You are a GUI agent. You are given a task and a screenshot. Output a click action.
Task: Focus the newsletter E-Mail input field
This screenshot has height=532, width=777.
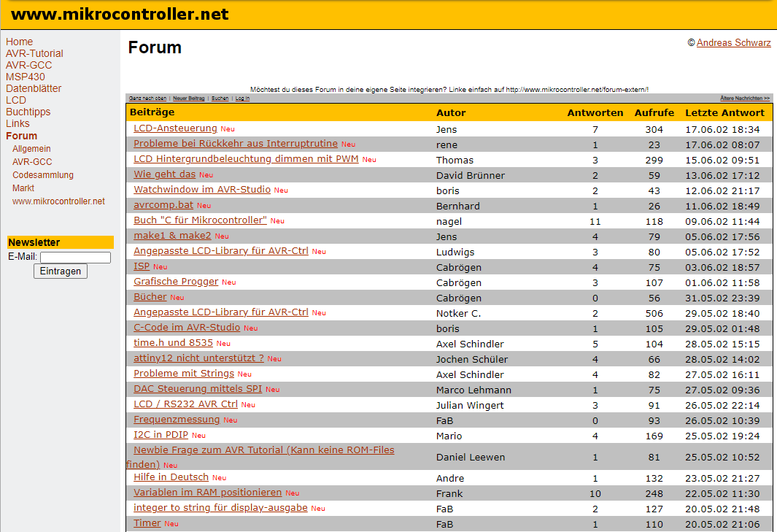click(x=75, y=258)
